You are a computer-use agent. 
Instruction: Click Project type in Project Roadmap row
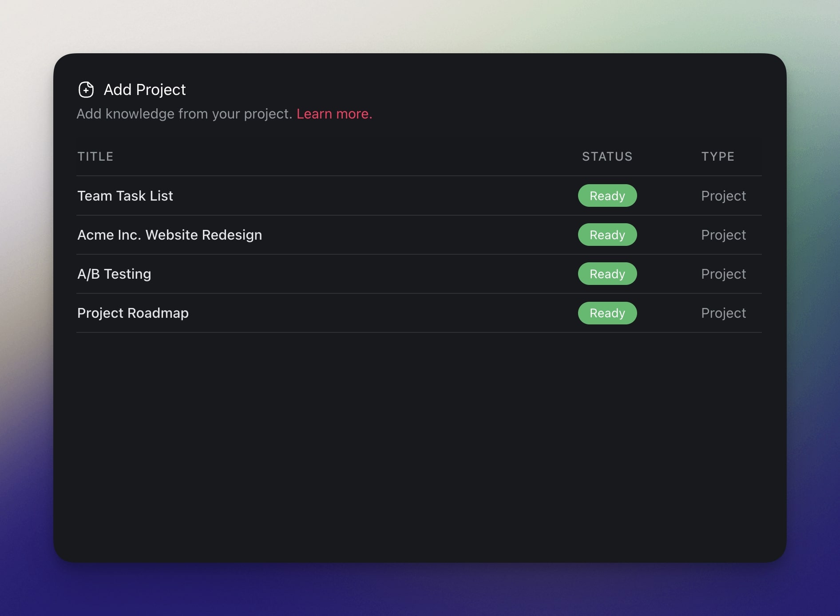(723, 313)
